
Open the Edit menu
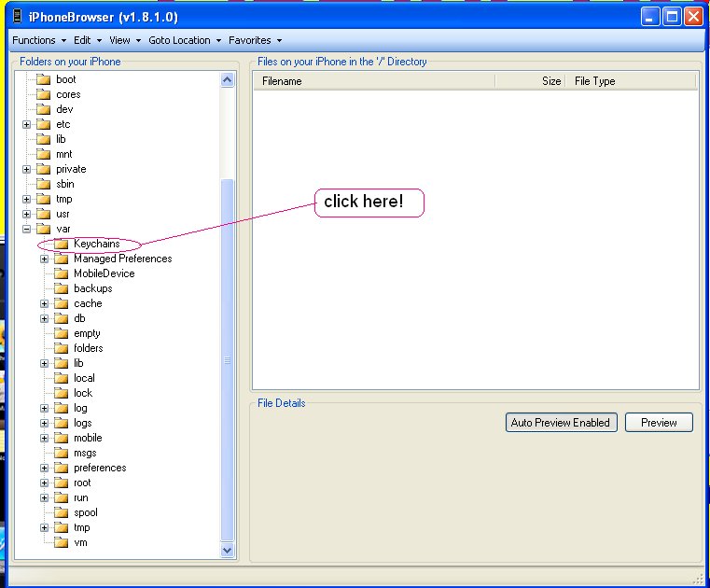pyautogui.click(x=88, y=40)
